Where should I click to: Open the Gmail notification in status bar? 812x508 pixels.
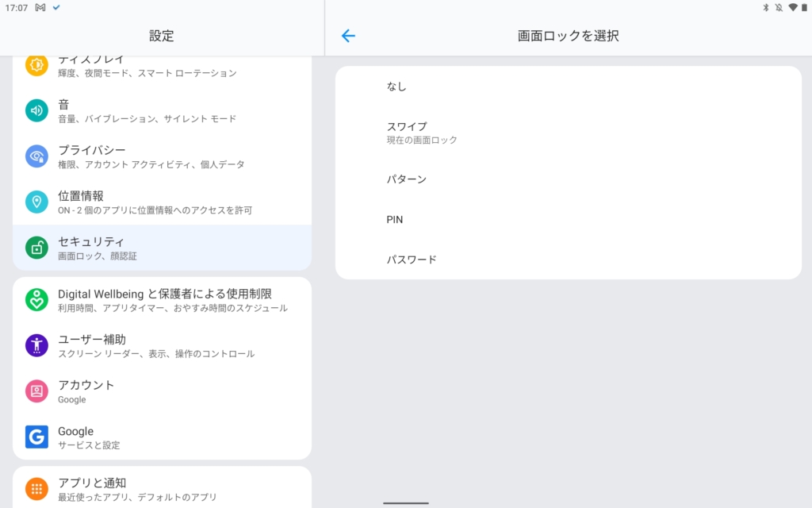[40, 7]
